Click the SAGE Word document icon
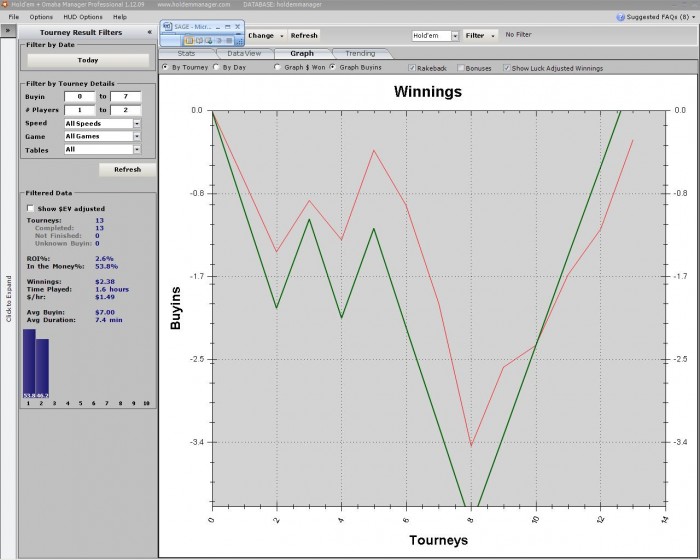 point(167,26)
